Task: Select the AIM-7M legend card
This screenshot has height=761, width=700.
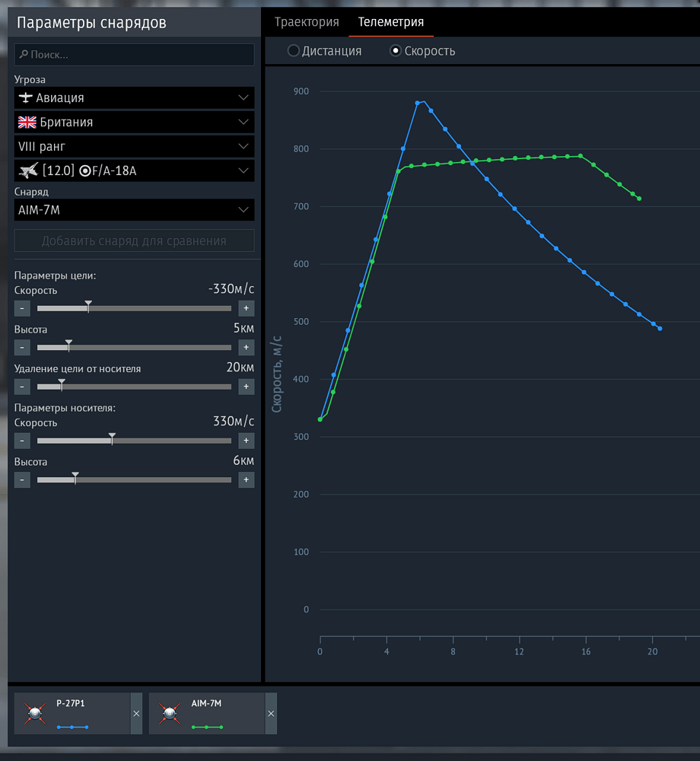Action: click(207, 714)
